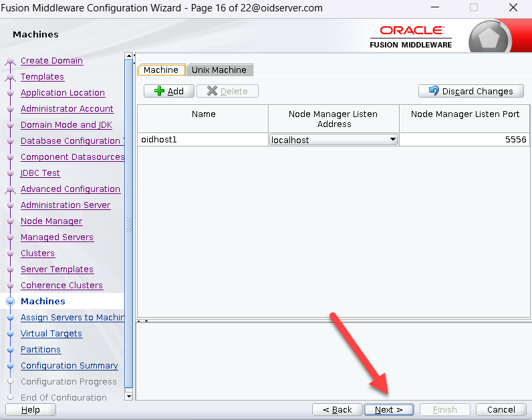Screen dimensions: 532x420
Task: Click the split pane collapse arrows
Action: click(x=142, y=321)
